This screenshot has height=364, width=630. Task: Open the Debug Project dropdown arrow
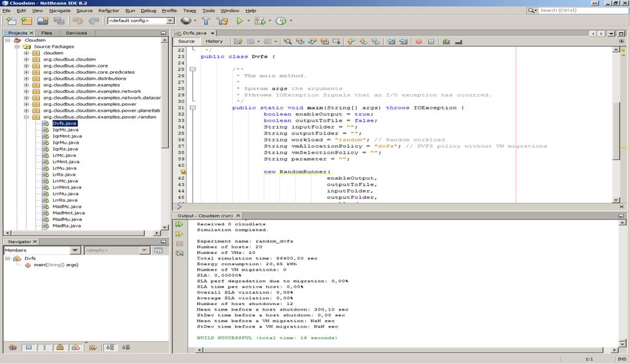click(x=269, y=20)
